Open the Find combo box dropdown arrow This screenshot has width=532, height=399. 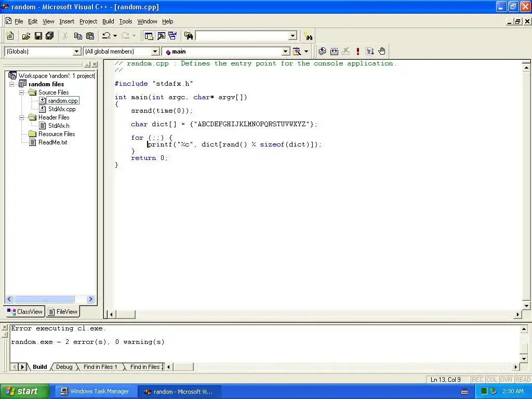pos(293,36)
